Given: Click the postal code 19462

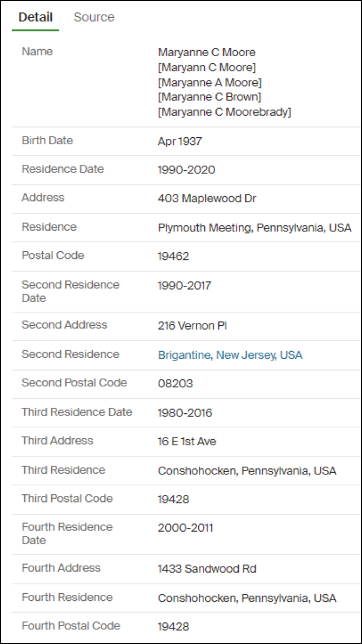Looking at the screenshot, I should (x=173, y=257).
